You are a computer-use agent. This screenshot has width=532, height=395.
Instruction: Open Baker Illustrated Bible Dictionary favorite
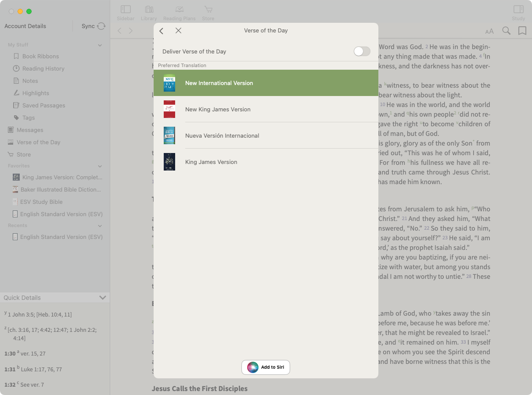pos(61,189)
